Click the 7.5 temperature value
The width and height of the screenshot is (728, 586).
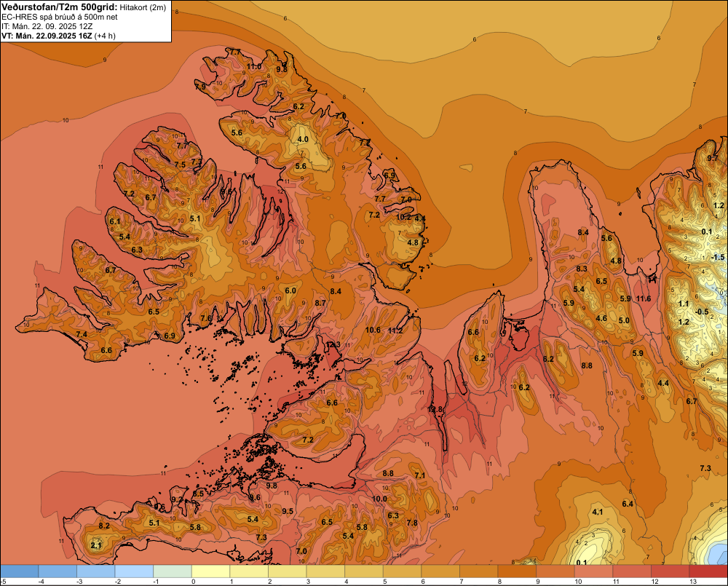[x=180, y=165]
